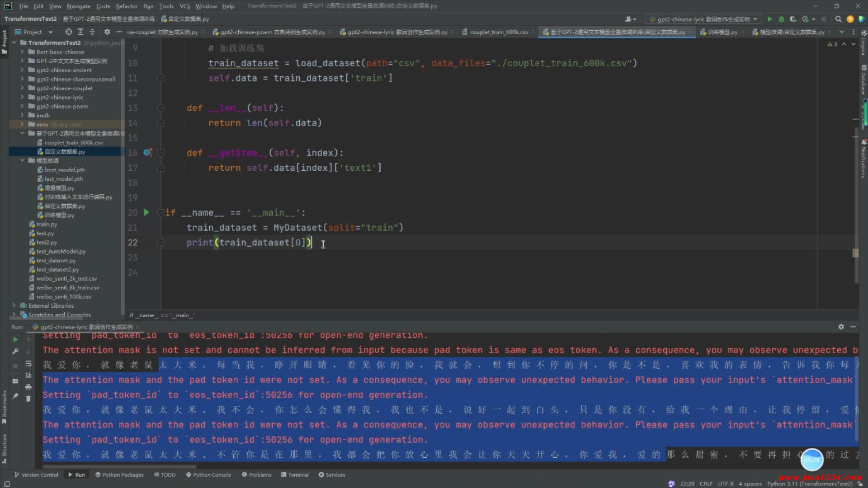Viewport: 868px width, 488px height.
Task: Toggle scroll to end in Run console
Action: point(28,375)
